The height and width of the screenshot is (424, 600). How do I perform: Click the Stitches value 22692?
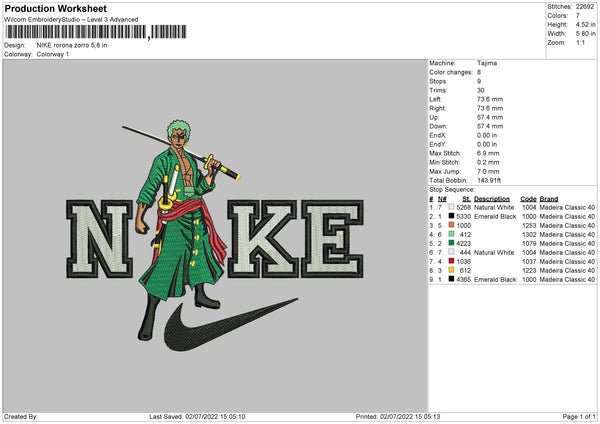pos(585,7)
